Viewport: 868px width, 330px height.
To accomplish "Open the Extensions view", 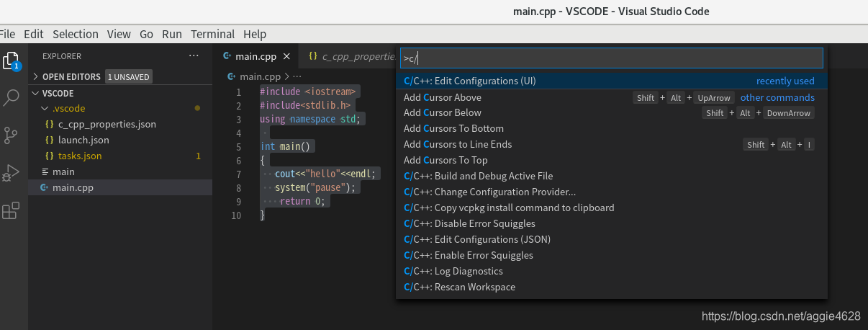I will coord(12,211).
